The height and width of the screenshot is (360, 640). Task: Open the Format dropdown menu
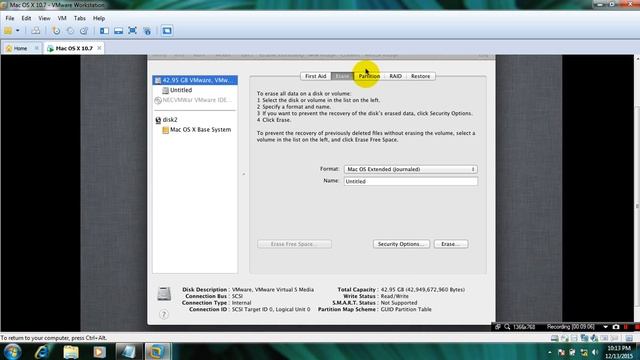(x=411, y=169)
